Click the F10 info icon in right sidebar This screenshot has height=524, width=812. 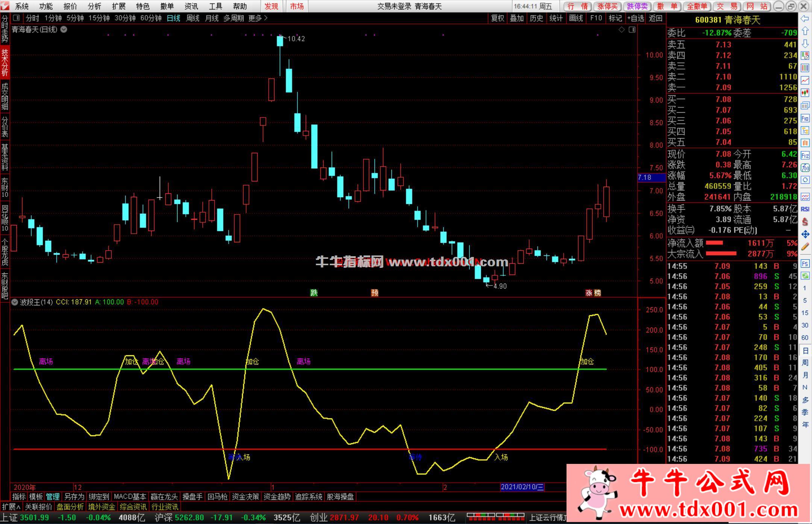coord(805,118)
